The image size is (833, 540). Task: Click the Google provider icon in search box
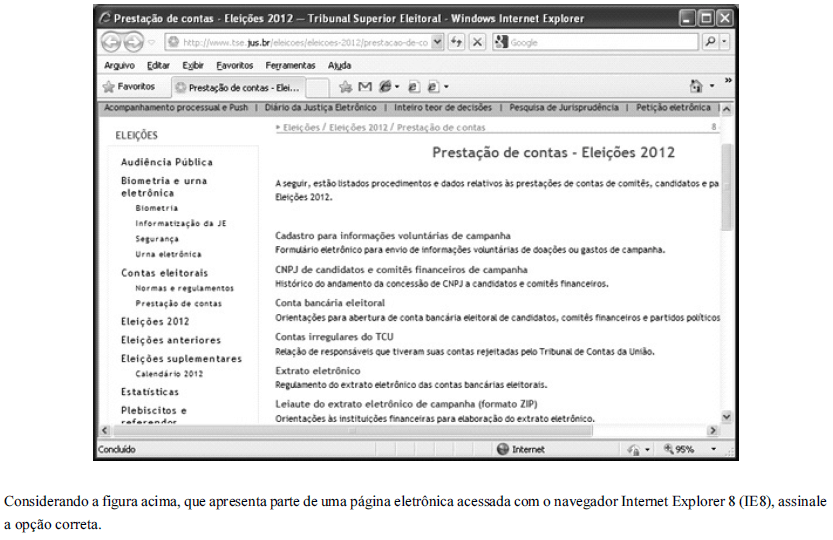click(501, 42)
